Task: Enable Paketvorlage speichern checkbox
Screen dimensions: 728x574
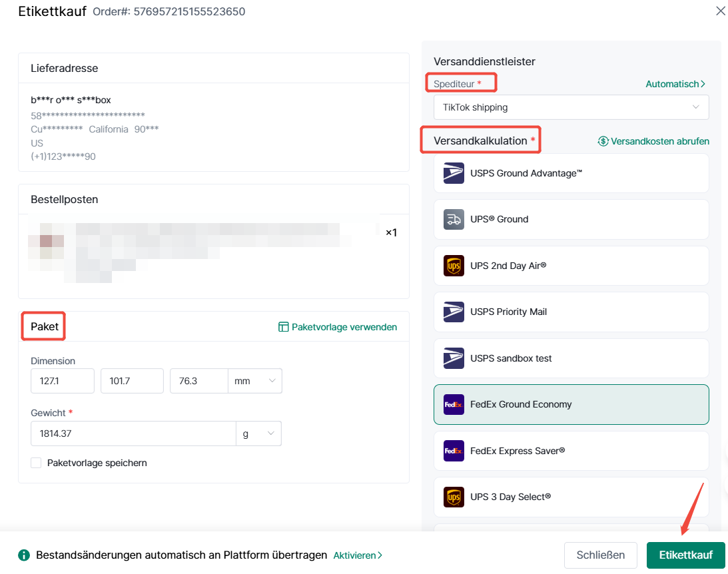Action: pos(36,463)
